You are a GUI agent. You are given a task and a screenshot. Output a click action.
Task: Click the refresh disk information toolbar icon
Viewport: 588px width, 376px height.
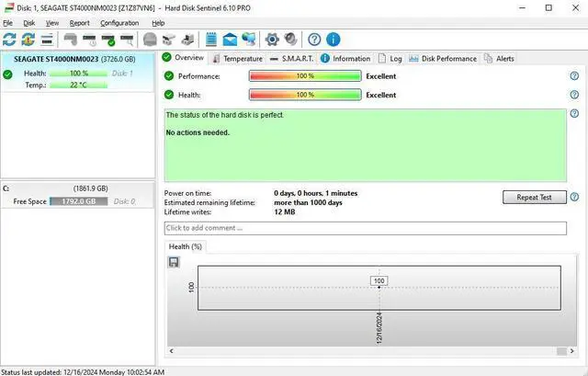click(x=9, y=40)
